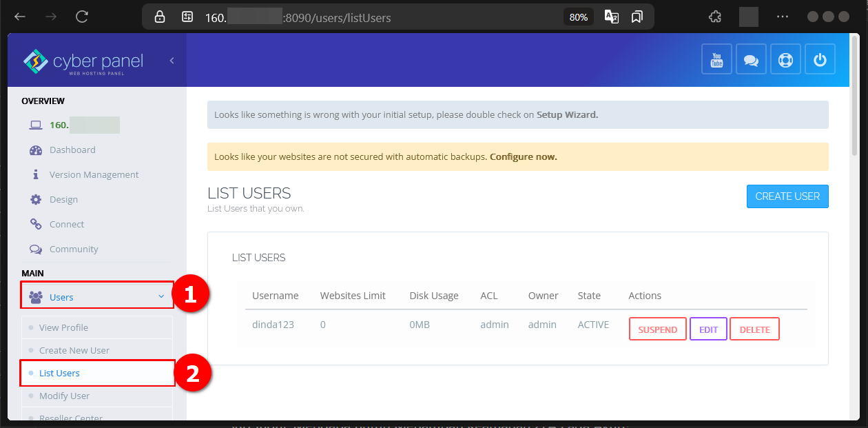Click the ACTIVE state value
Image resolution: width=868 pixels, height=428 pixels.
click(594, 325)
